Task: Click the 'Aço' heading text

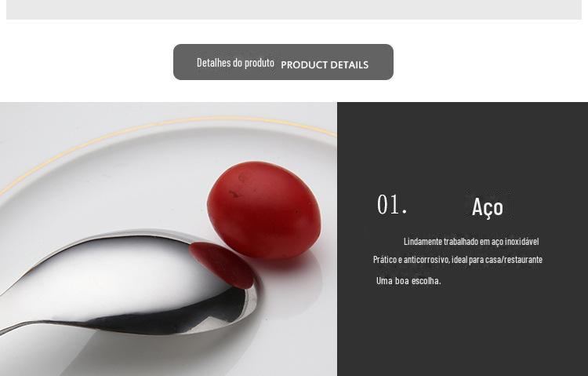Action: coord(487,207)
